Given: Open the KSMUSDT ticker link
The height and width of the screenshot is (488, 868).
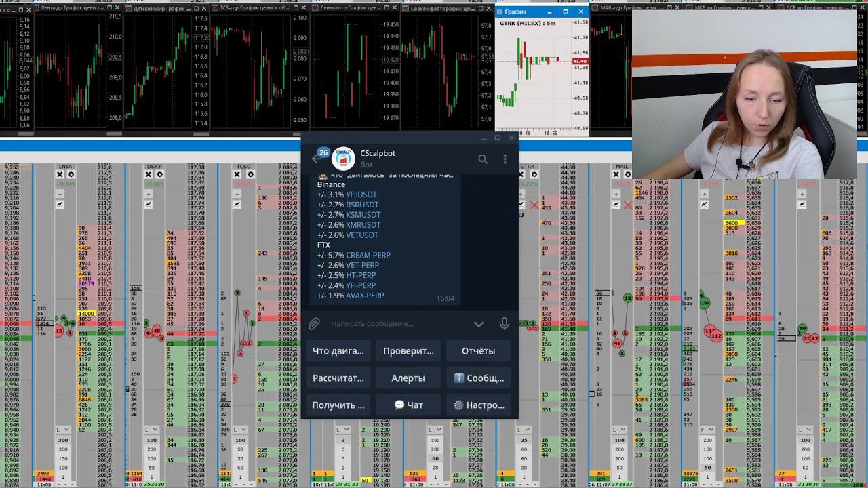Looking at the screenshot, I should 363,215.
